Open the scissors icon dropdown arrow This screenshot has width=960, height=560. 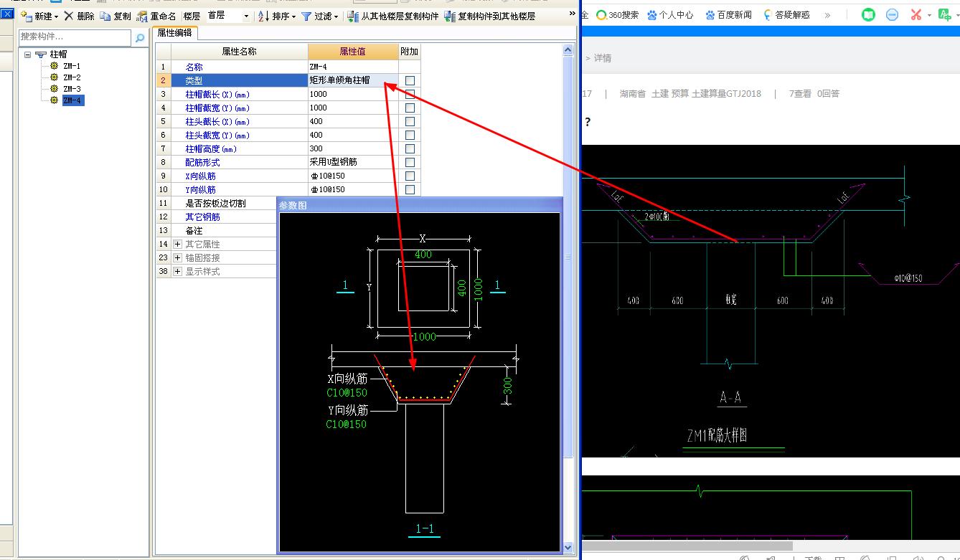[929, 15]
